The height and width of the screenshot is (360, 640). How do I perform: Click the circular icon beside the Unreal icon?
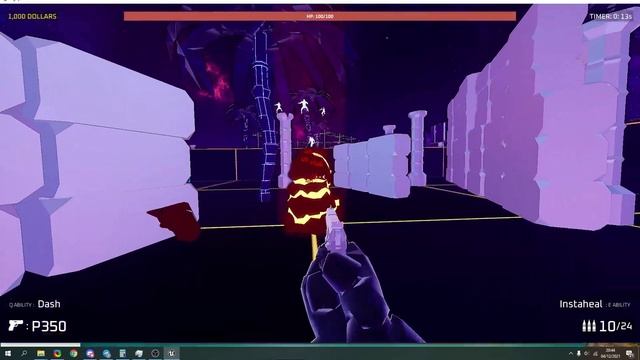pos(155,353)
